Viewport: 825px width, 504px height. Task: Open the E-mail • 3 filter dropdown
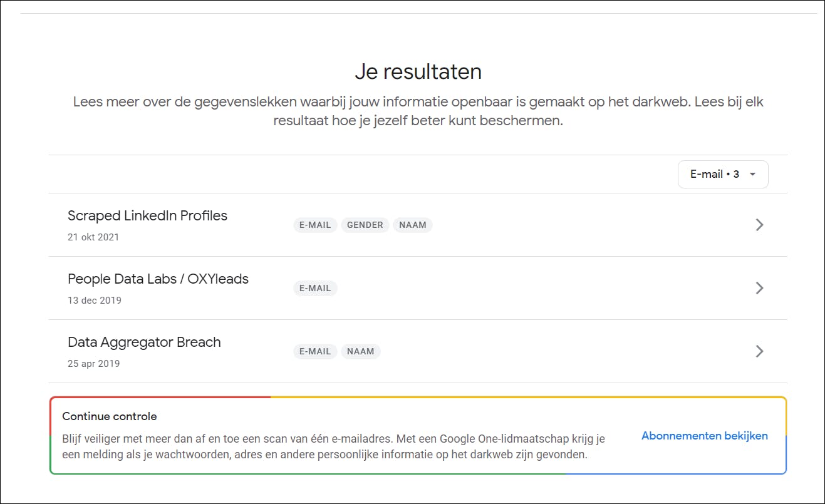[723, 175]
